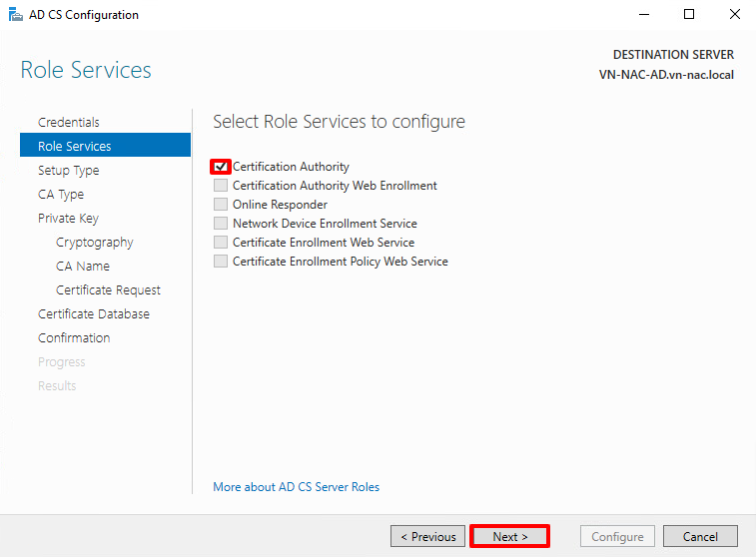This screenshot has height=557, width=756.
Task: Select Certificate Enrollment Web Service checkbox
Action: pyautogui.click(x=221, y=243)
